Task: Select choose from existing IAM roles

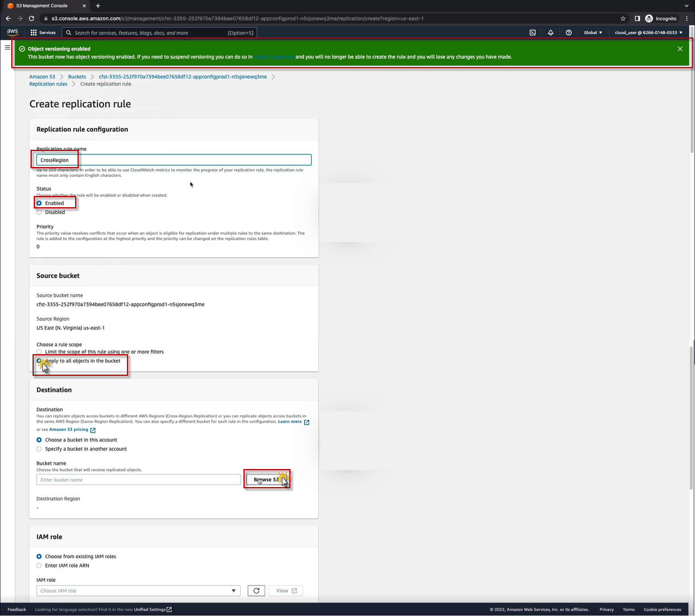Action: click(x=39, y=557)
